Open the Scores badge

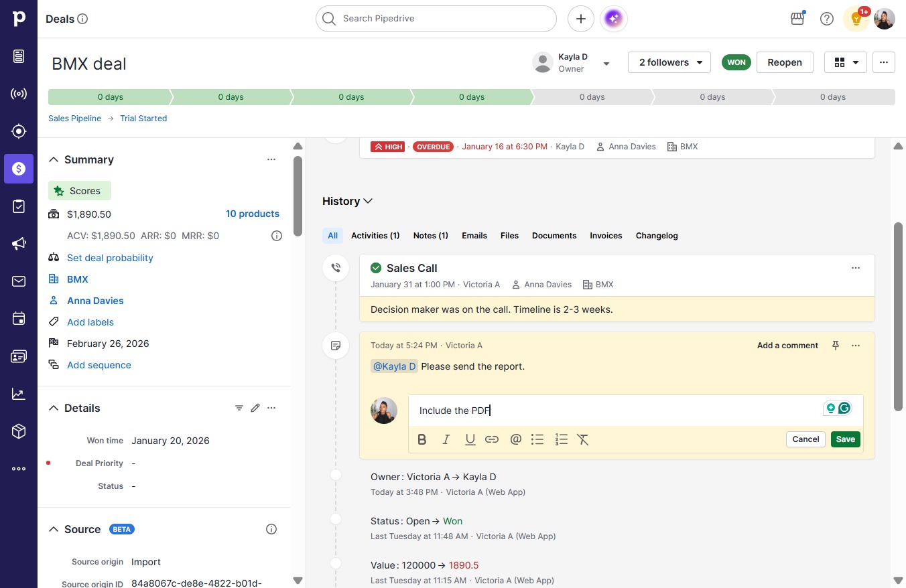80,191
